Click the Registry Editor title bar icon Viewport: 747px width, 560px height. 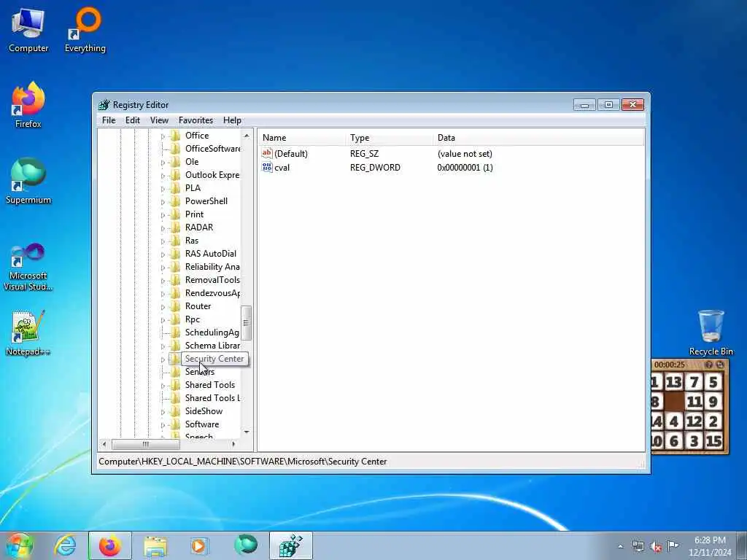(104, 105)
